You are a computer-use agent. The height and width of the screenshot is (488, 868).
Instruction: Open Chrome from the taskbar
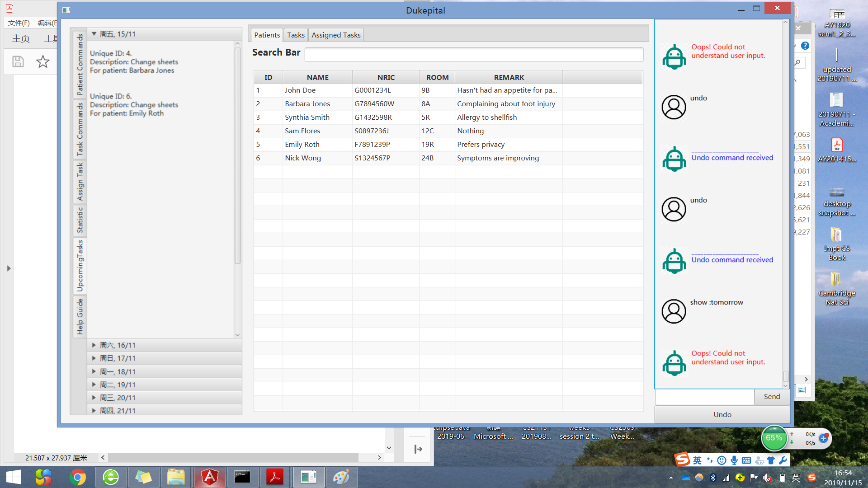tap(78, 477)
